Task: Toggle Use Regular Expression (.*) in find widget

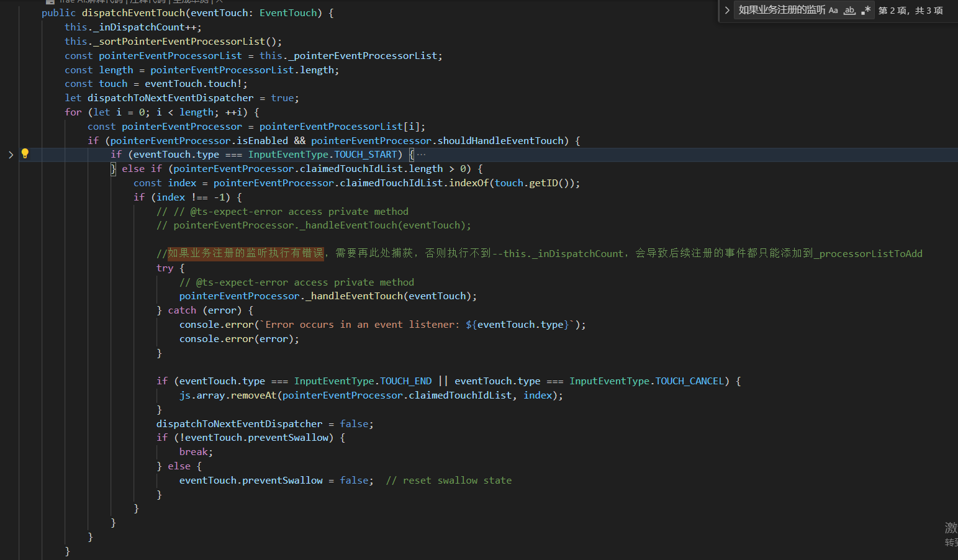Action: (865, 10)
